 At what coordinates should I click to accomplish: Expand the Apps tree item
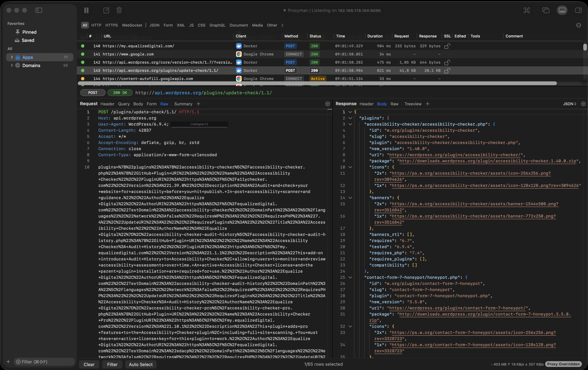coord(11,57)
